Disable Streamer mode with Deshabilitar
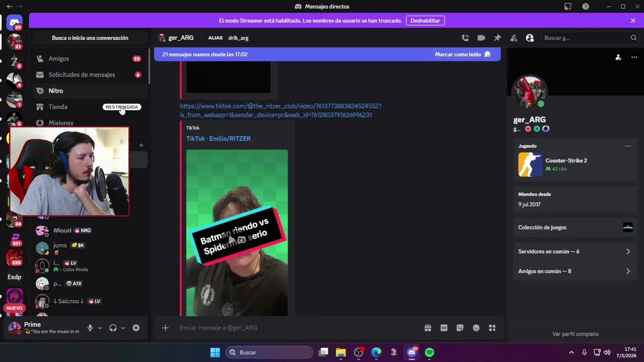The height and width of the screenshot is (362, 644). pyautogui.click(x=425, y=21)
